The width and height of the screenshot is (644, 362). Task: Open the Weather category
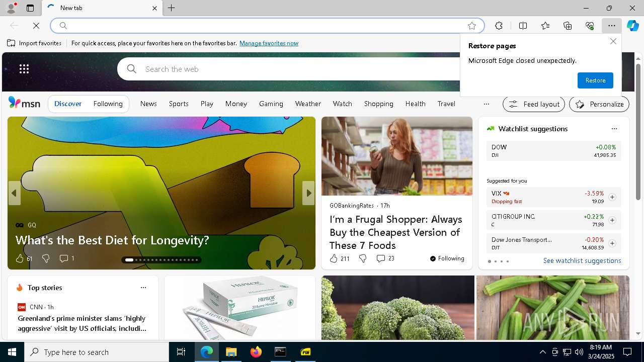[308, 104]
